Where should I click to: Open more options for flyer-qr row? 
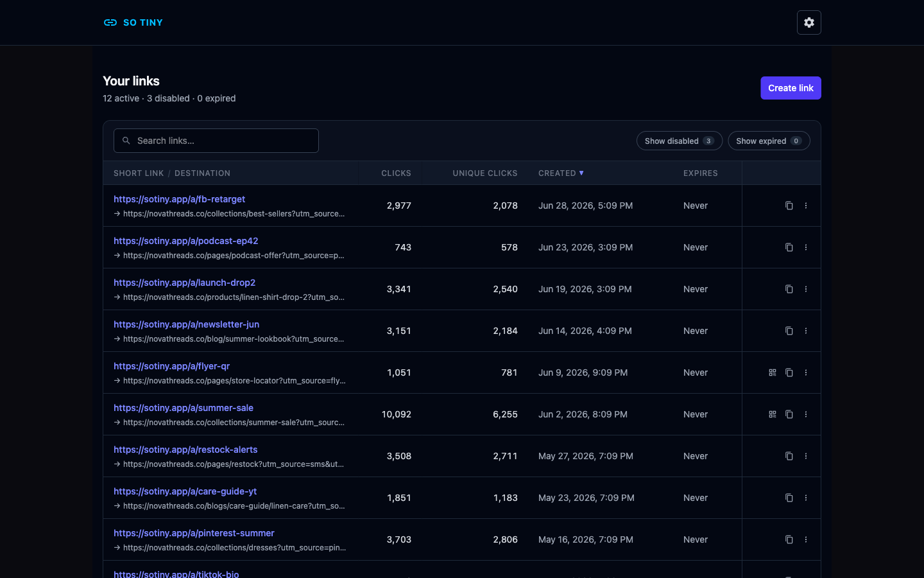click(x=806, y=372)
